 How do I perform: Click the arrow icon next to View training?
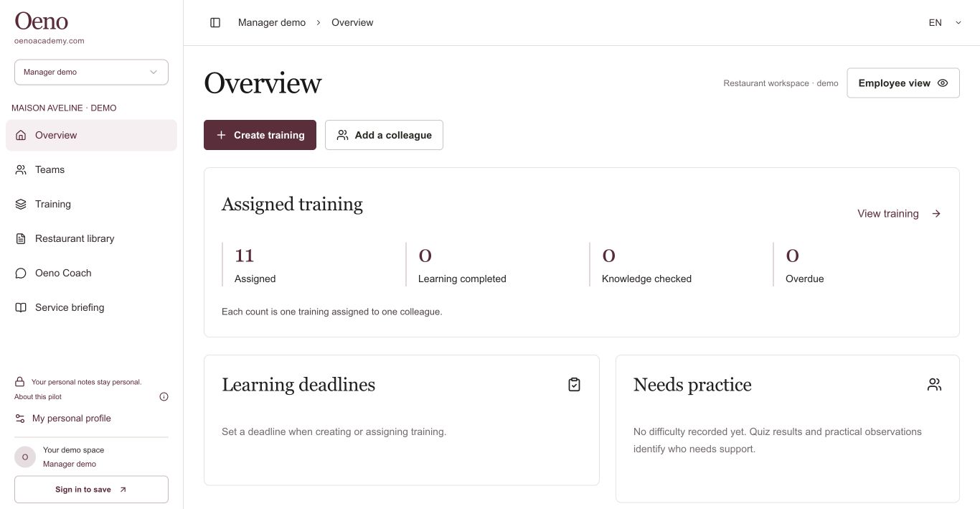[936, 213]
